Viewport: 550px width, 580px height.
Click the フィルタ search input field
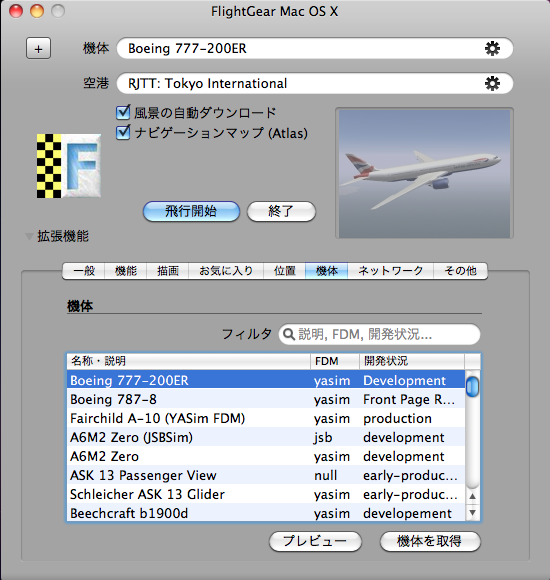point(379,334)
